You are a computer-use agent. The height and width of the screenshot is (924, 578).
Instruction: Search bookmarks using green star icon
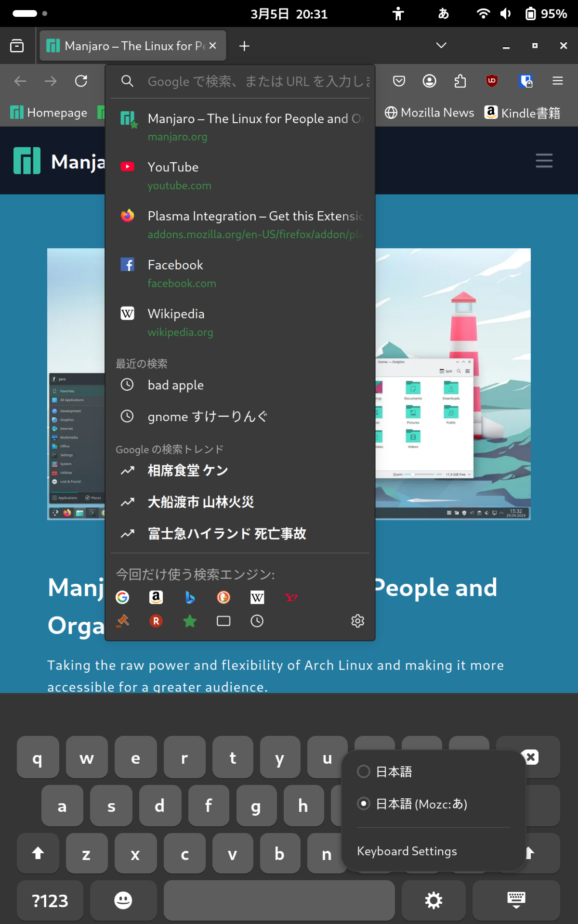point(190,621)
